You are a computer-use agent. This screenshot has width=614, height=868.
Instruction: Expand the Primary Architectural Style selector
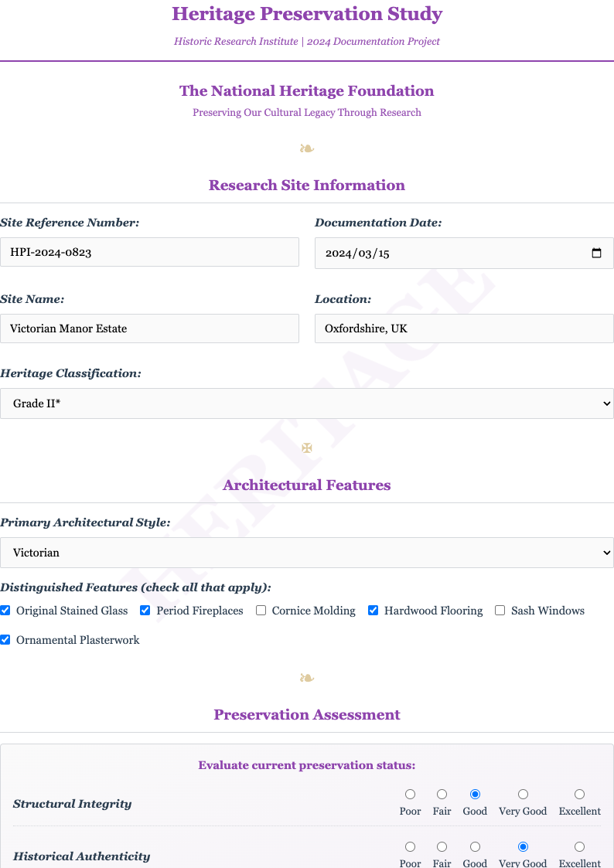coord(307,552)
